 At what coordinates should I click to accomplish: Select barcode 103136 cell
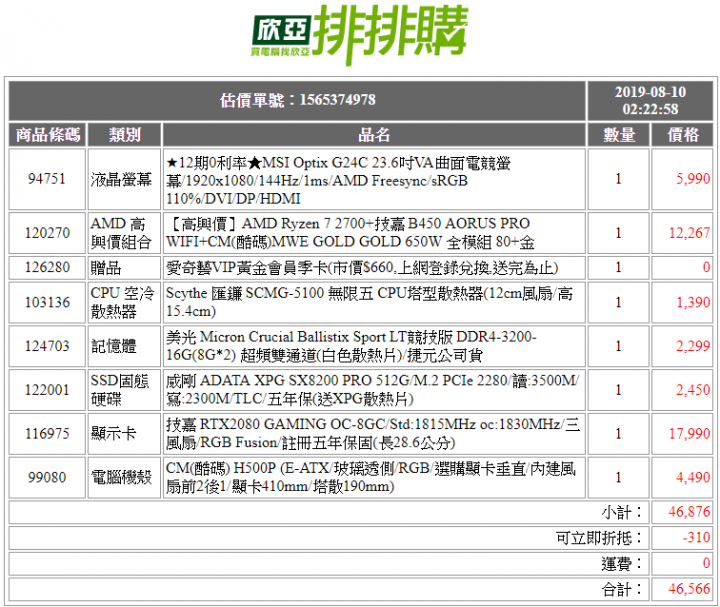coord(47,303)
